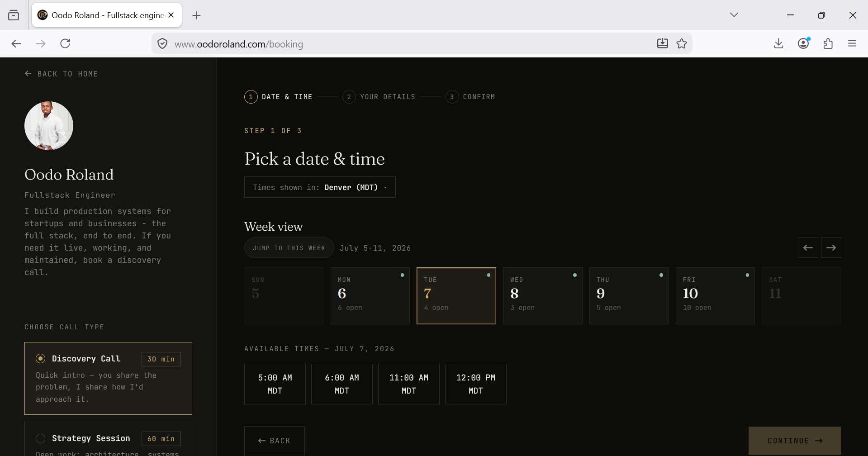
Task: Choose the 12:00 PM MDT slot
Action: tap(476, 384)
